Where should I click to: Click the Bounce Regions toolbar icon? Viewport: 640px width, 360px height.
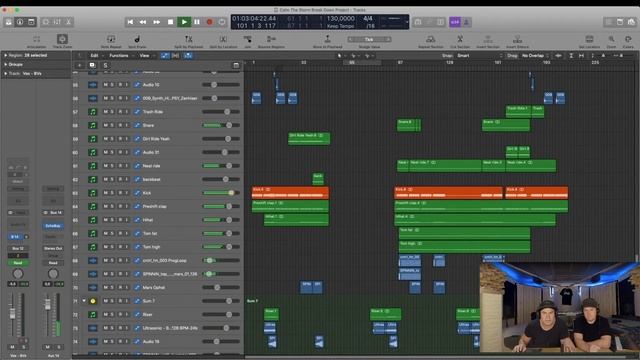pos(271,39)
